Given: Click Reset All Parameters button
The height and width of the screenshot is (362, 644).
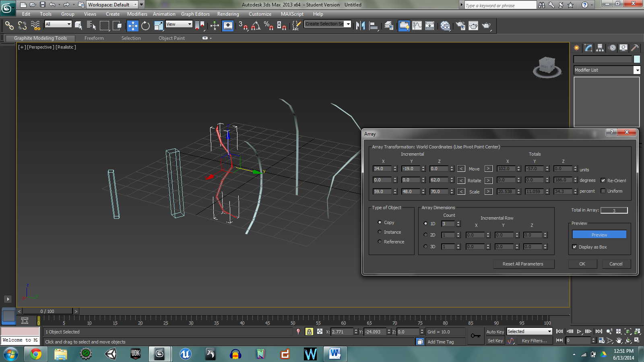Looking at the screenshot, I should click(x=523, y=264).
